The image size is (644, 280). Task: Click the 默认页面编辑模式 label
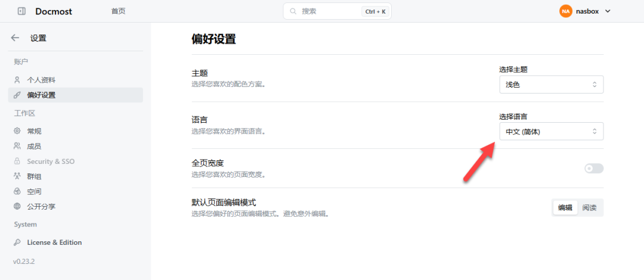pyautogui.click(x=224, y=203)
